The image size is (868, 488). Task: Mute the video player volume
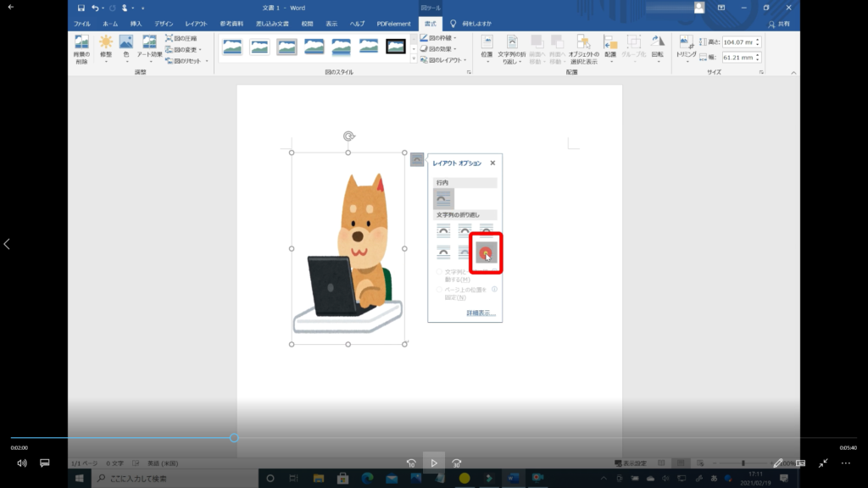(22, 463)
